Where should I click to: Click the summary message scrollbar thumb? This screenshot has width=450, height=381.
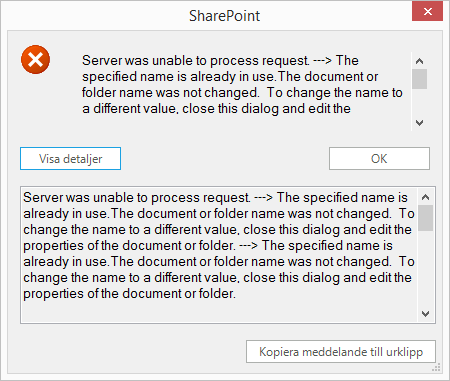[419, 79]
